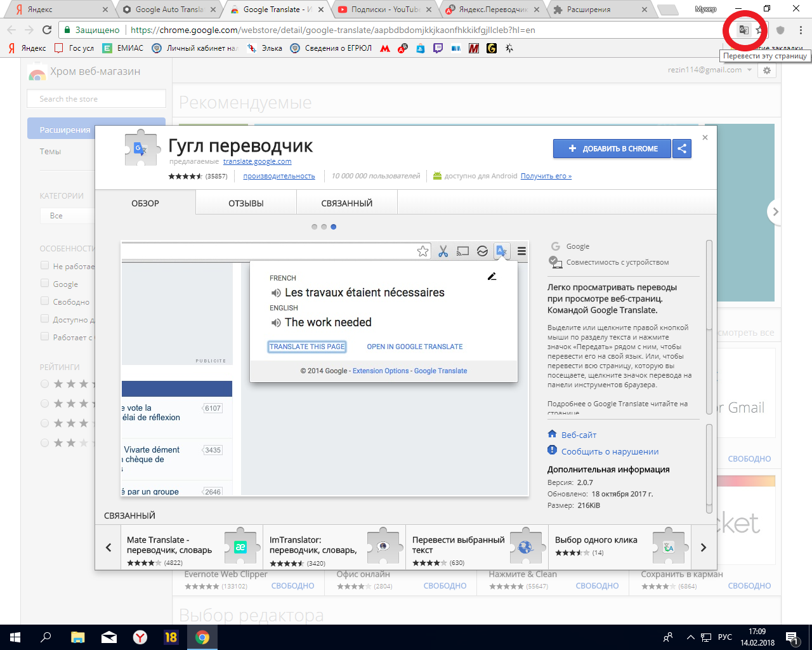Select Темы in the store sidebar

coord(50,151)
